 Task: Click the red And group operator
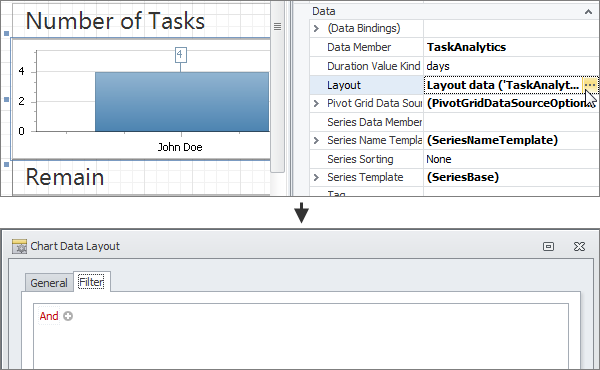pyautogui.click(x=49, y=316)
